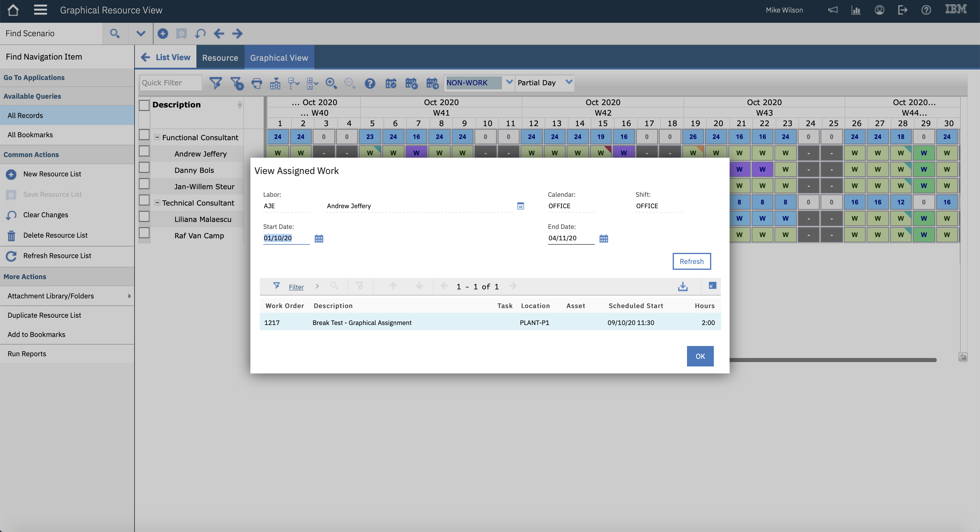Open Start Date calendar picker
This screenshot has width=980, height=532.
coord(319,239)
